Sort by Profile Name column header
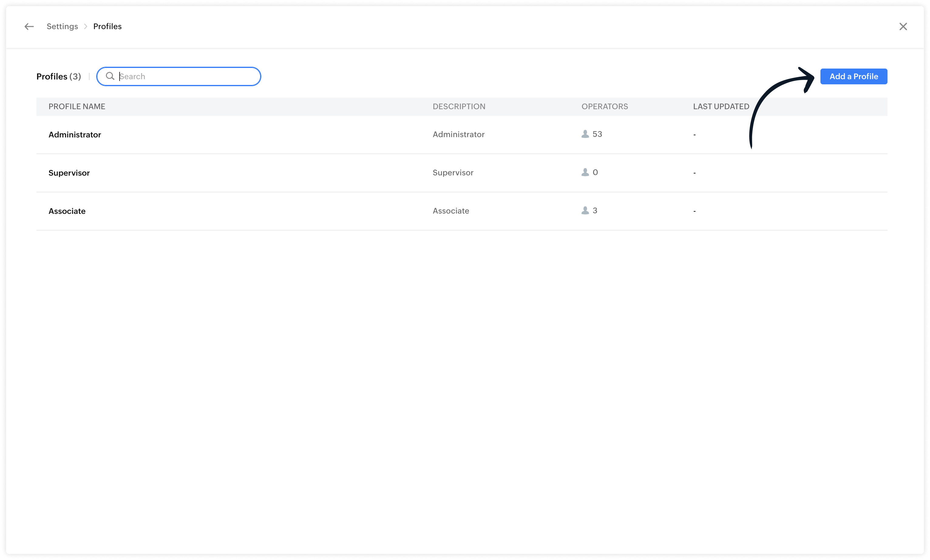Screen dimensions: 930x560 coord(76,106)
